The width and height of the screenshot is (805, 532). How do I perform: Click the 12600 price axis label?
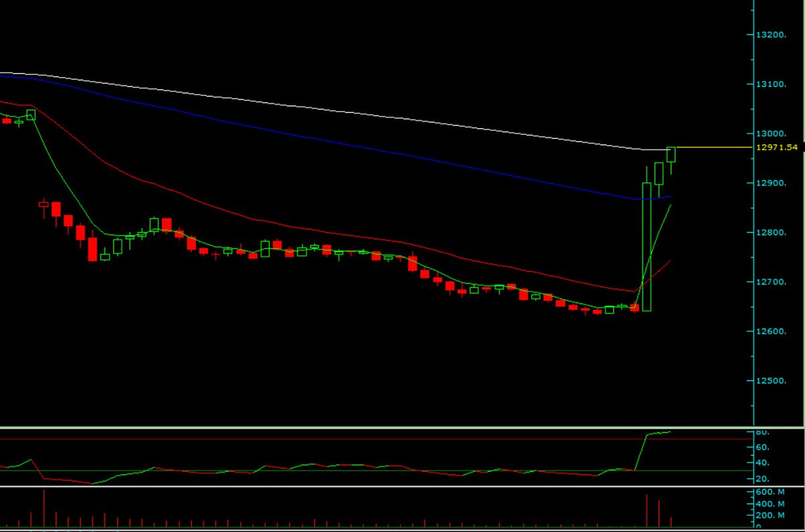tap(773, 331)
